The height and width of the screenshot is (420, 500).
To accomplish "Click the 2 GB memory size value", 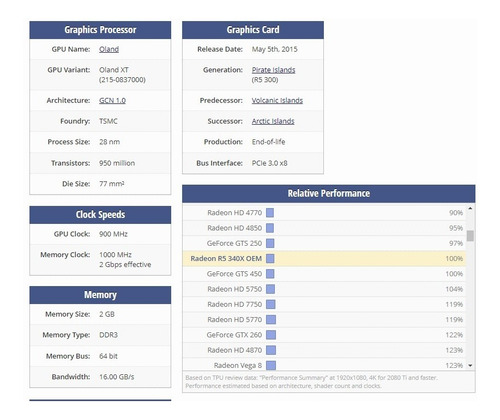I will [x=107, y=314].
